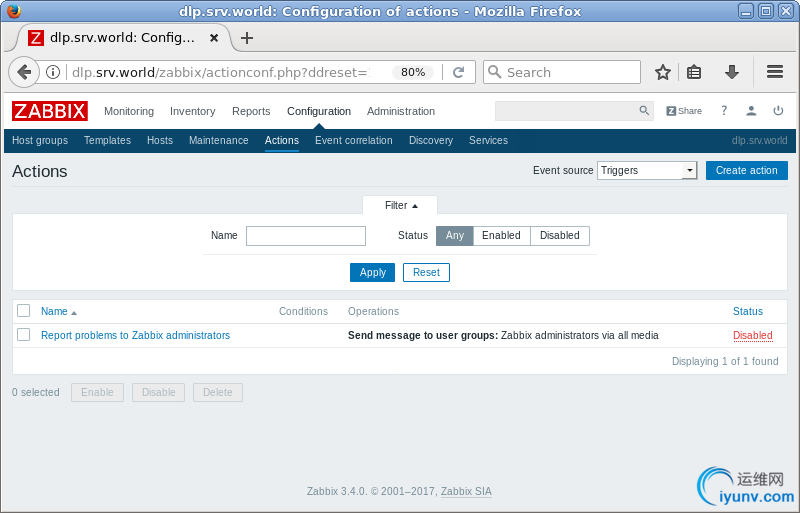Reload the page with the refresh icon
This screenshot has width=800, height=513.
(458, 72)
